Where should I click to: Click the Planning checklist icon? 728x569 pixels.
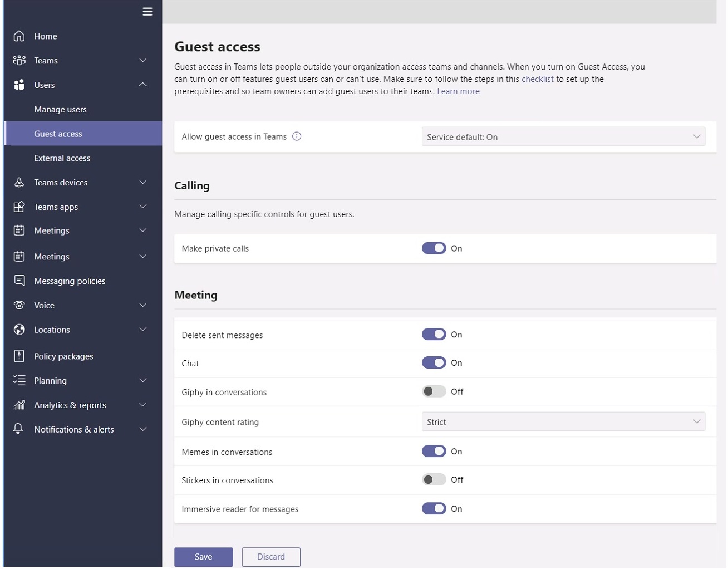19,381
